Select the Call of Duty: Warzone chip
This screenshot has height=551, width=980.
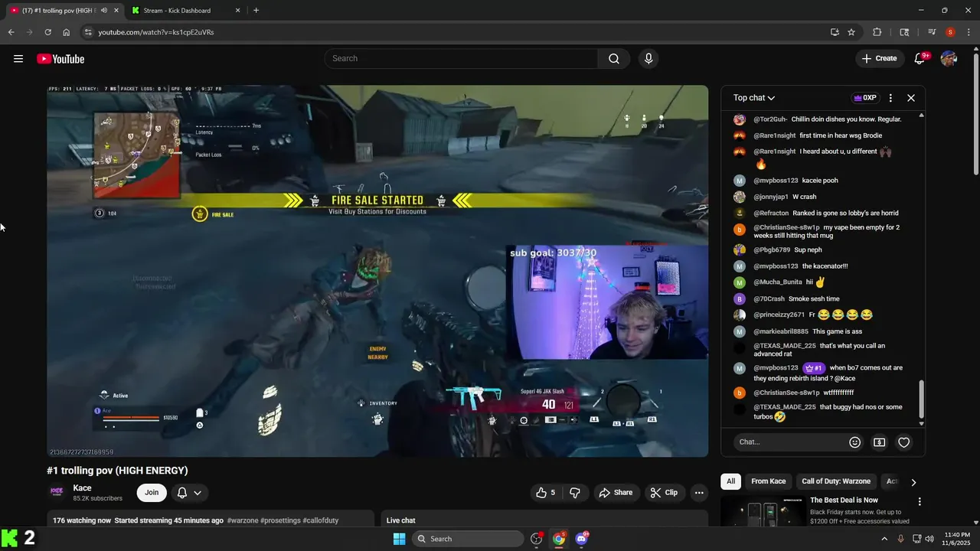tap(836, 481)
